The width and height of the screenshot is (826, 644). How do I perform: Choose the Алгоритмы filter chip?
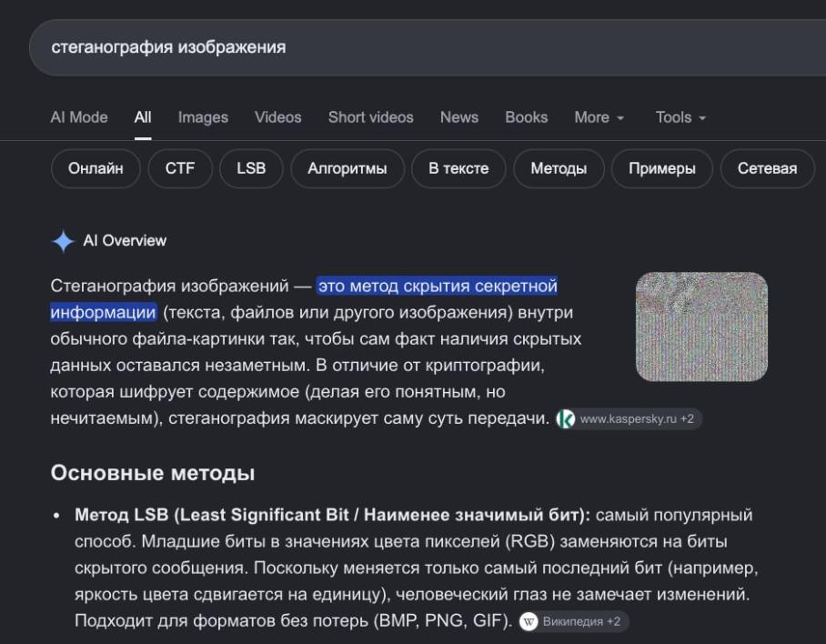(348, 168)
